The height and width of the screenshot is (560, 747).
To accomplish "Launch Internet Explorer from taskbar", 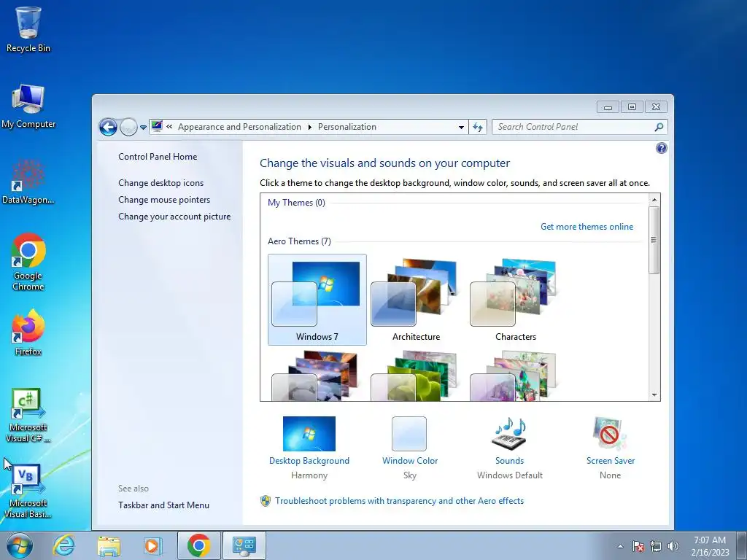I will click(64, 545).
